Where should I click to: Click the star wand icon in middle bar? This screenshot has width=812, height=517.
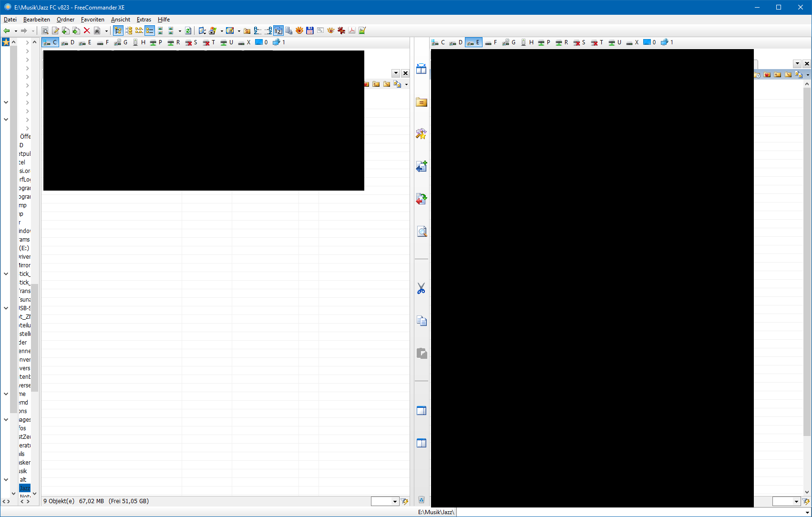(421, 134)
